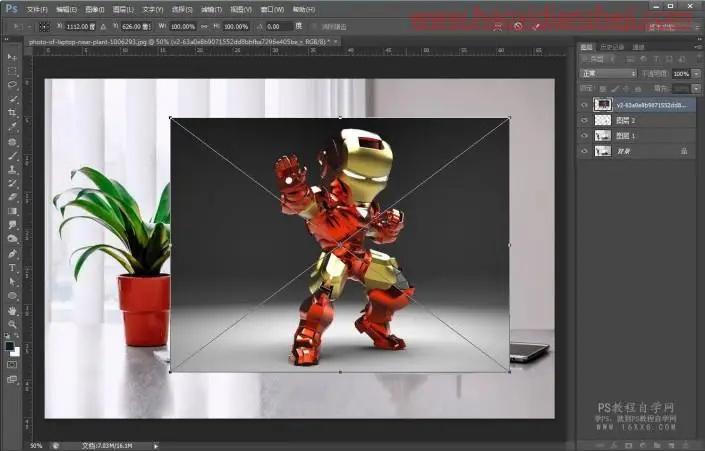Select the Dodge tool
The height and width of the screenshot is (451, 705).
(12, 239)
